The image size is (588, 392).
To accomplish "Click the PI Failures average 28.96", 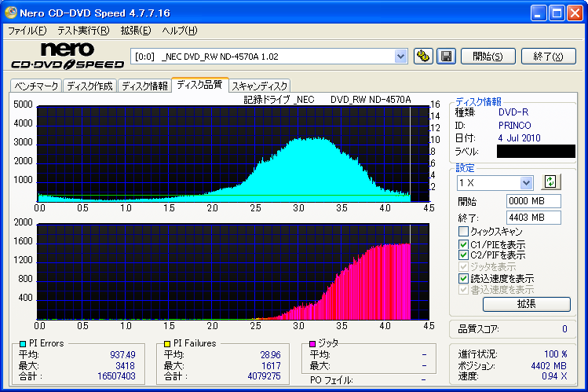I will pyautogui.click(x=270, y=354).
